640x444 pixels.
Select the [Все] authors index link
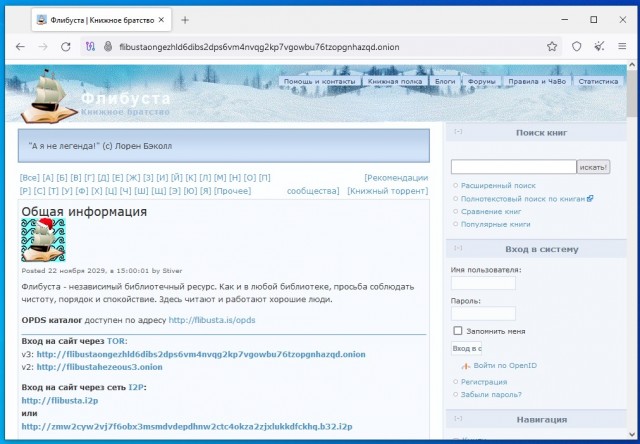[30, 178]
